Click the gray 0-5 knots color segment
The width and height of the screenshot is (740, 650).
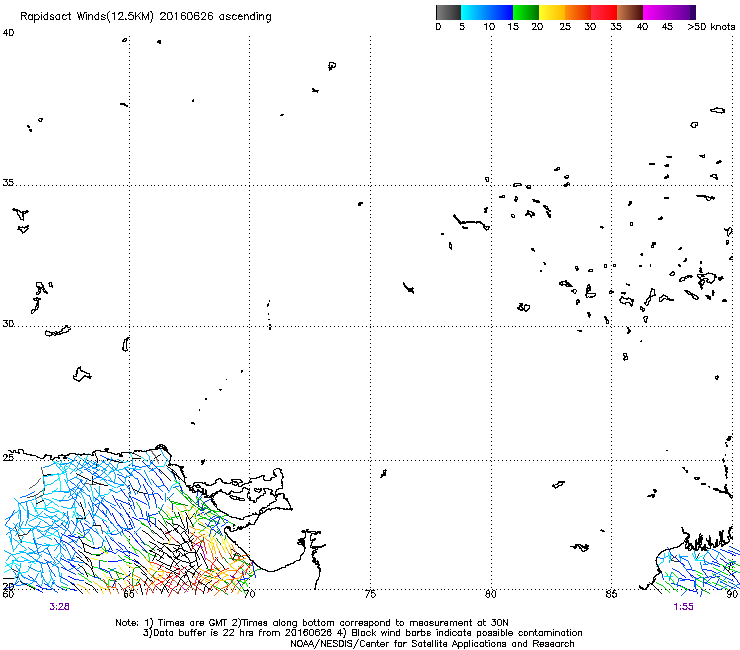tap(448, 12)
